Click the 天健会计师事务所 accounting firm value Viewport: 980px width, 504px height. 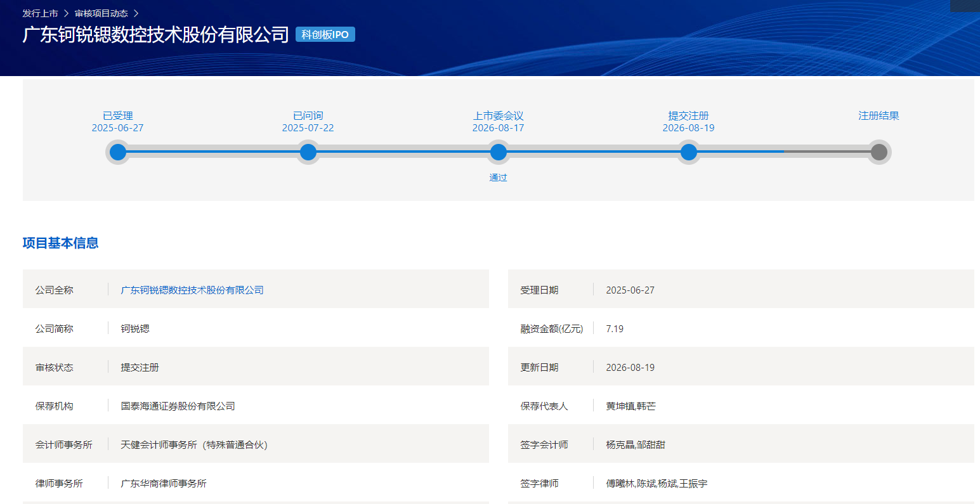(x=195, y=445)
